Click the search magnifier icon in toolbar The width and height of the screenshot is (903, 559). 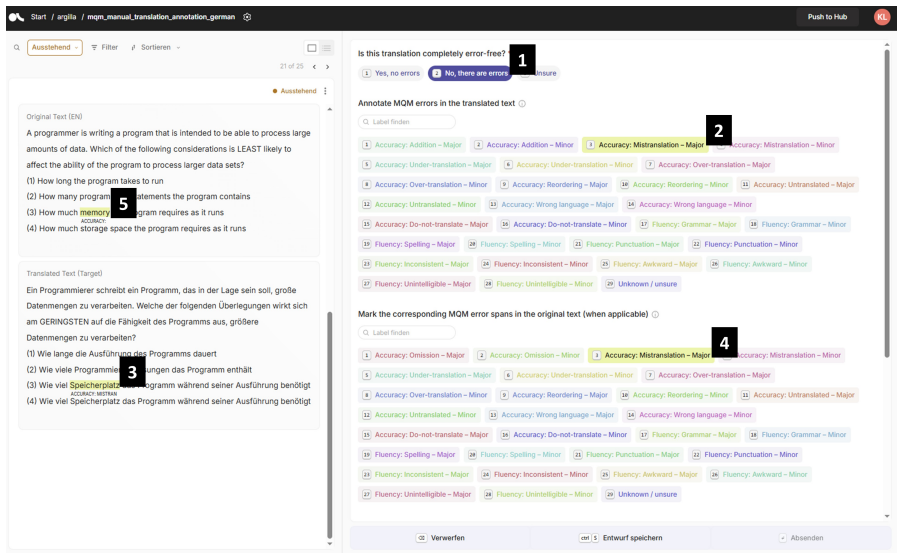(17, 48)
